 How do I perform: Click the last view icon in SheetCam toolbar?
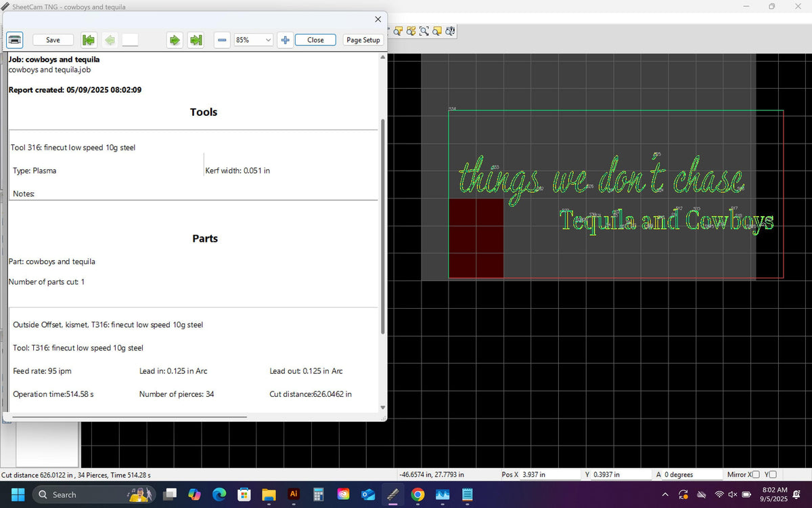point(450,31)
